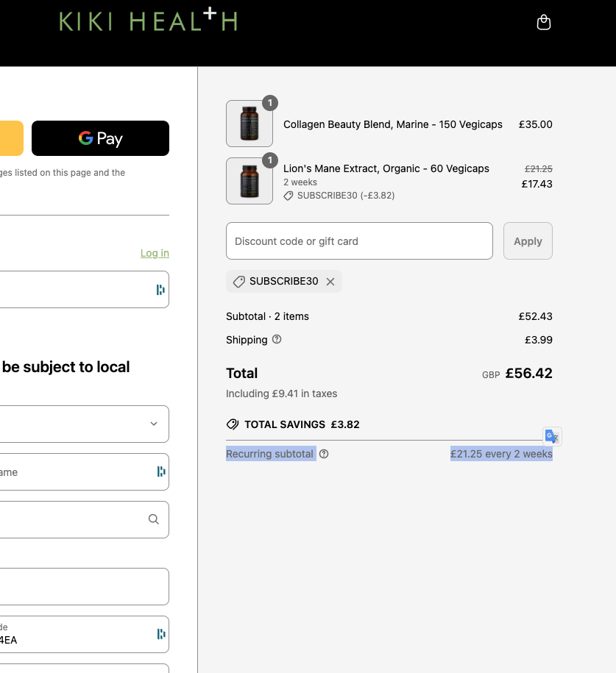The width and height of the screenshot is (616, 673).
Task: Pay with the Google Pay button
Action: [x=100, y=138]
